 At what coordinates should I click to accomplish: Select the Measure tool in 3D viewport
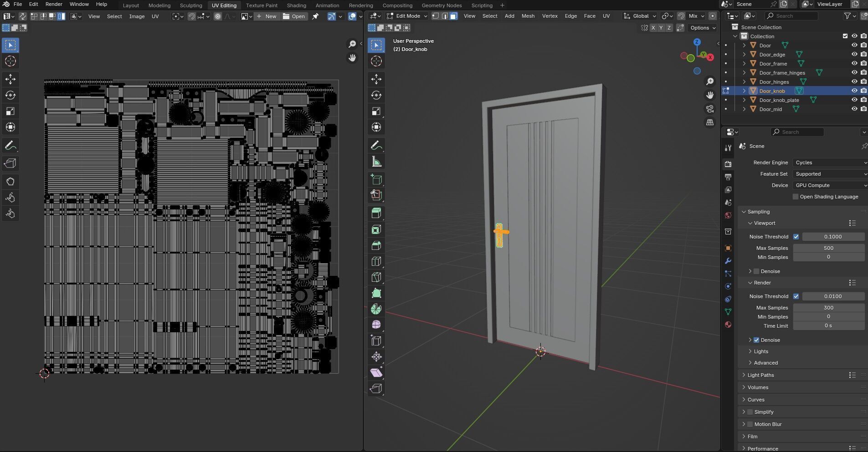click(376, 162)
